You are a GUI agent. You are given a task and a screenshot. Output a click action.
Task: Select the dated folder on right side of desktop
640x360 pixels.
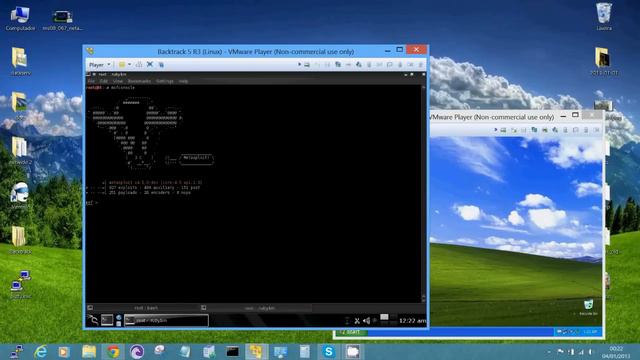click(604, 61)
